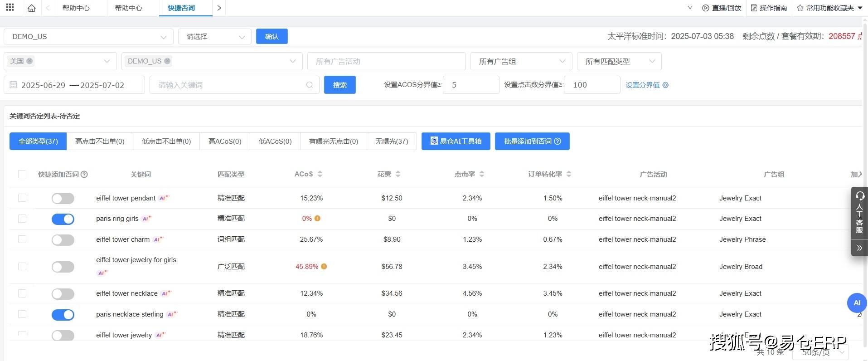Switch to the second 帮助中心 tab
The image size is (868, 361).
(x=129, y=8)
